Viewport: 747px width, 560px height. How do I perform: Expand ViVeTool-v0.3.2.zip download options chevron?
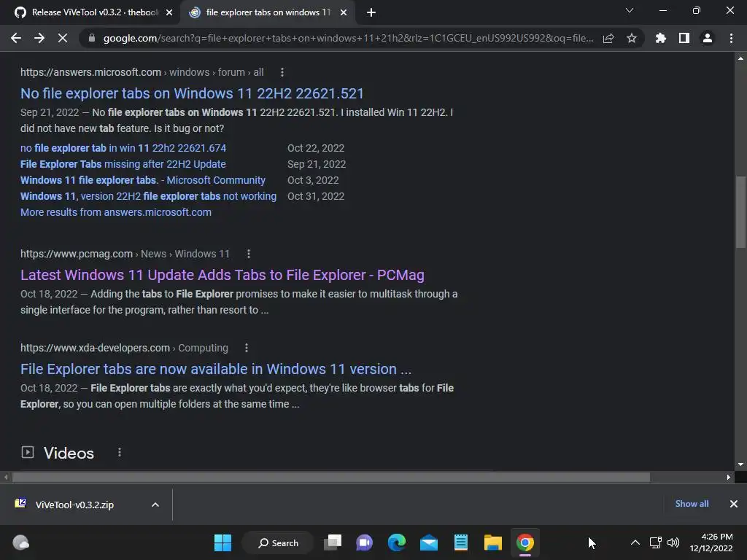click(x=155, y=505)
